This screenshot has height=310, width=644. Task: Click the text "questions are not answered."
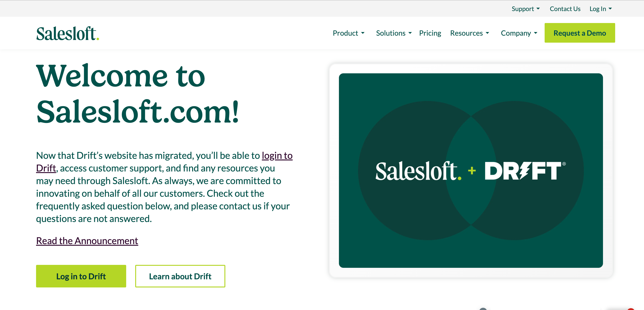click(94, 219)
